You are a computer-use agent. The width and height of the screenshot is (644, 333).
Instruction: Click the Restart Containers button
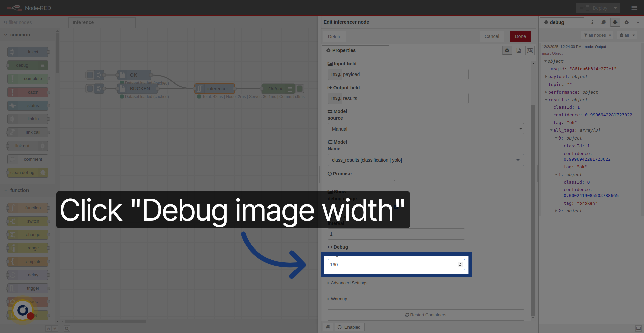click(425, 315)
